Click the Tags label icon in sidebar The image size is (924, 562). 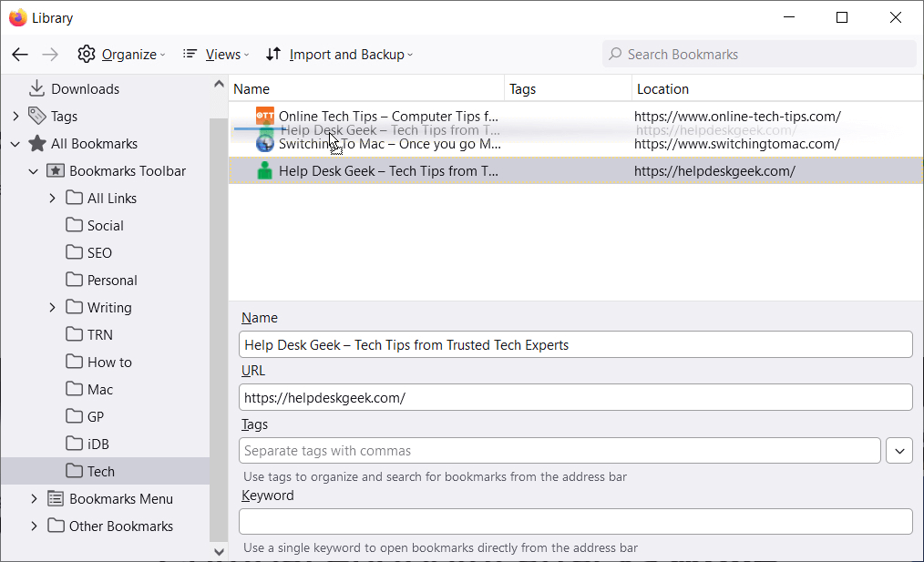[36, 116]
